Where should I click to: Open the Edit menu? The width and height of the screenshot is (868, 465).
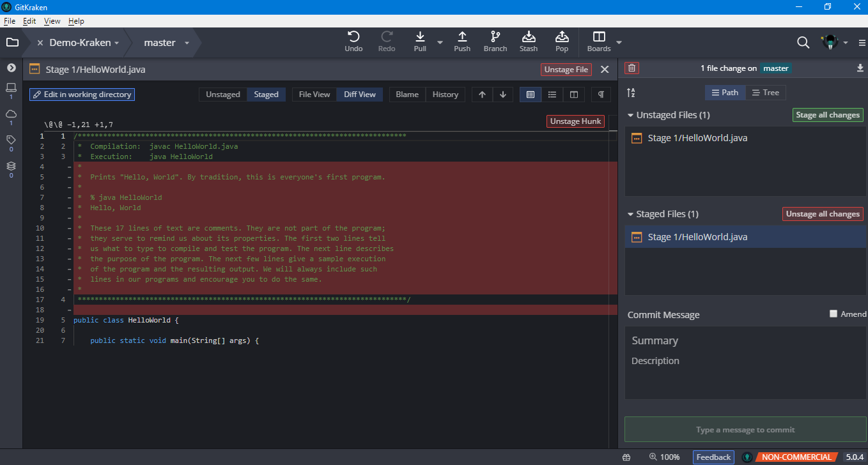click(29, 21)
